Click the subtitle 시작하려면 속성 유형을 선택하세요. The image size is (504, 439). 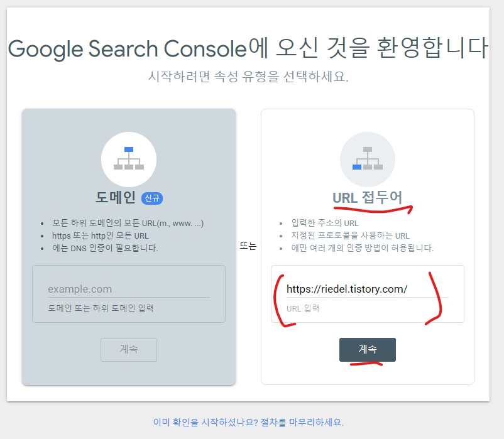(x=248, y=77)
